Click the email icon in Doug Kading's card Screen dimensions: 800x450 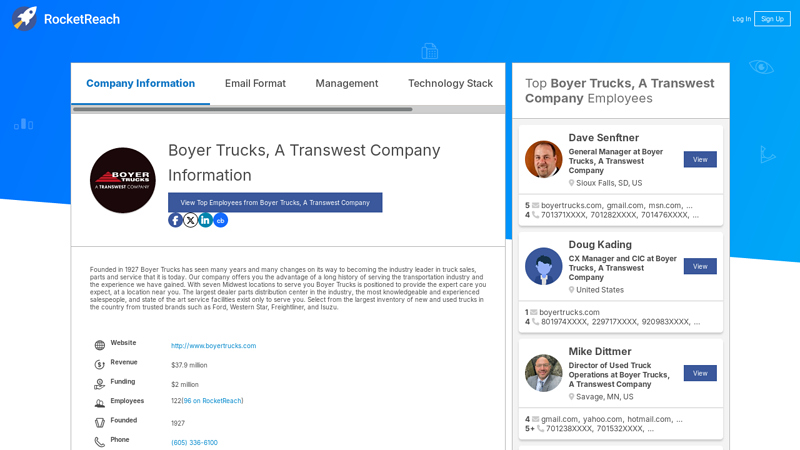534,312
